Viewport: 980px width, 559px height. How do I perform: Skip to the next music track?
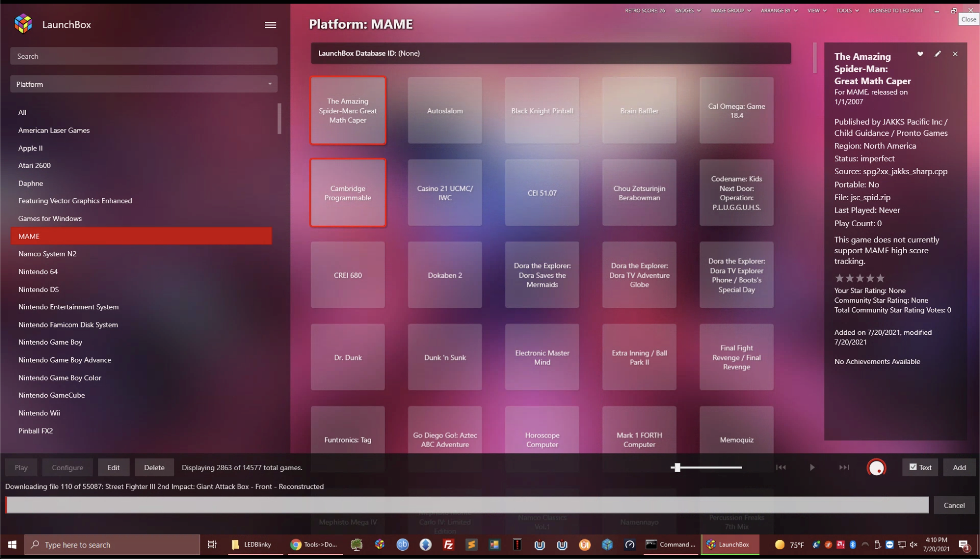pyautogui.click(x=844, y=467)
